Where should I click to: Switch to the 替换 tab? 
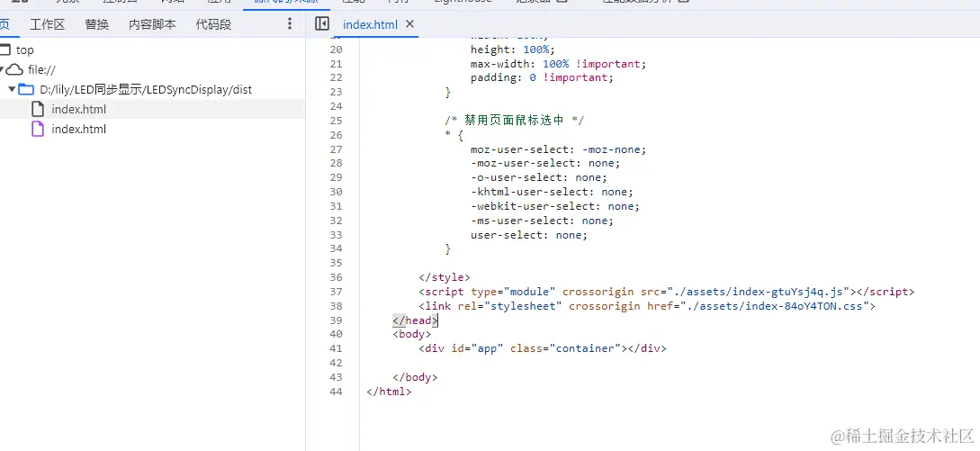pos(97,24)
